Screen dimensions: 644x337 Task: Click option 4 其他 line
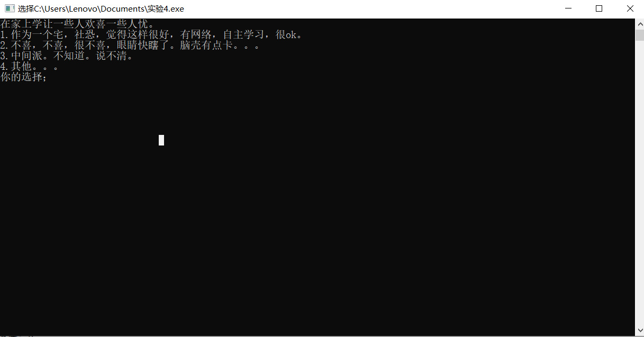30,67
